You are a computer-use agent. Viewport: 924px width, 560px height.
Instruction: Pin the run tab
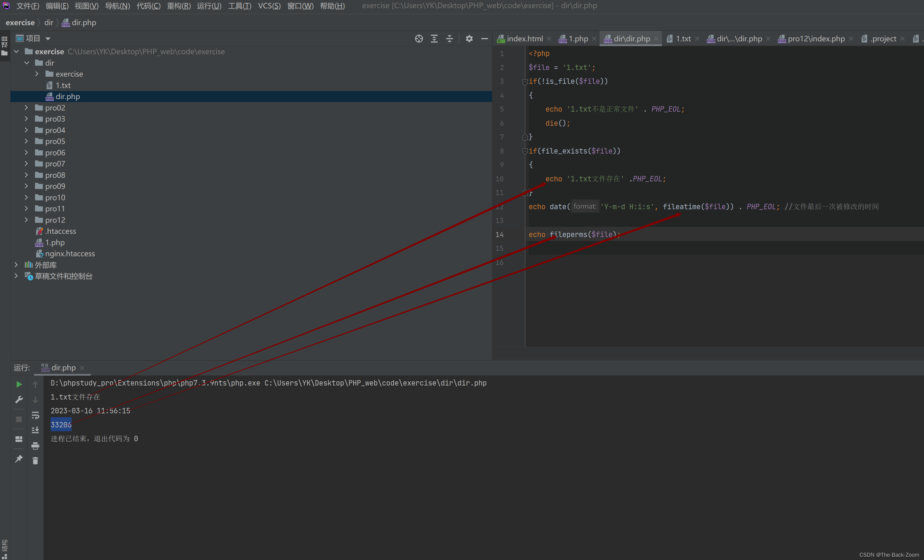click(x=19, y=459)
